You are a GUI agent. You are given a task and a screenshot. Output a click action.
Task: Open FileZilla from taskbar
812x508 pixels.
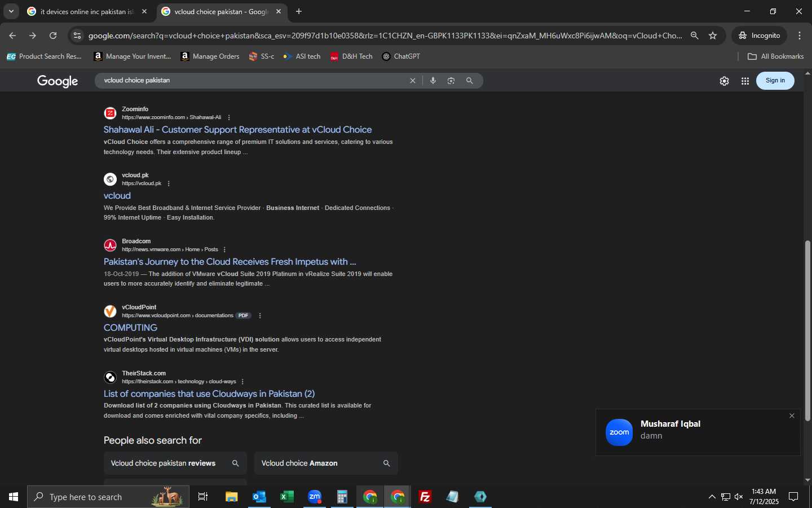(425, 497)
